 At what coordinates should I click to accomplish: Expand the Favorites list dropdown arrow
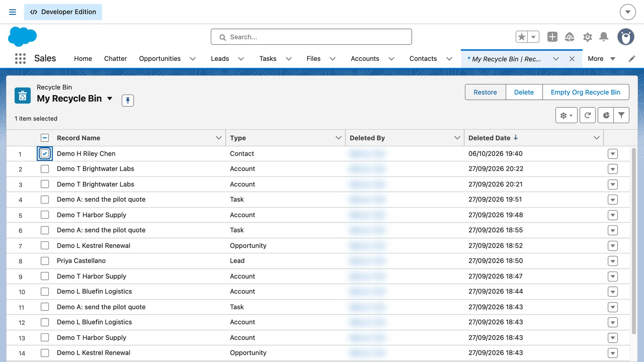pyautogui.click(x=533, y=37)
